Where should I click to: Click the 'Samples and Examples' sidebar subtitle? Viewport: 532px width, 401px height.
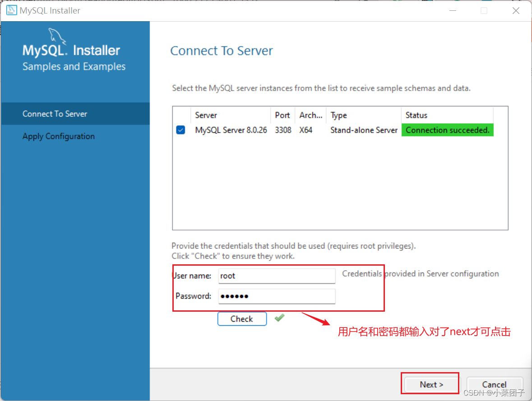74,66
